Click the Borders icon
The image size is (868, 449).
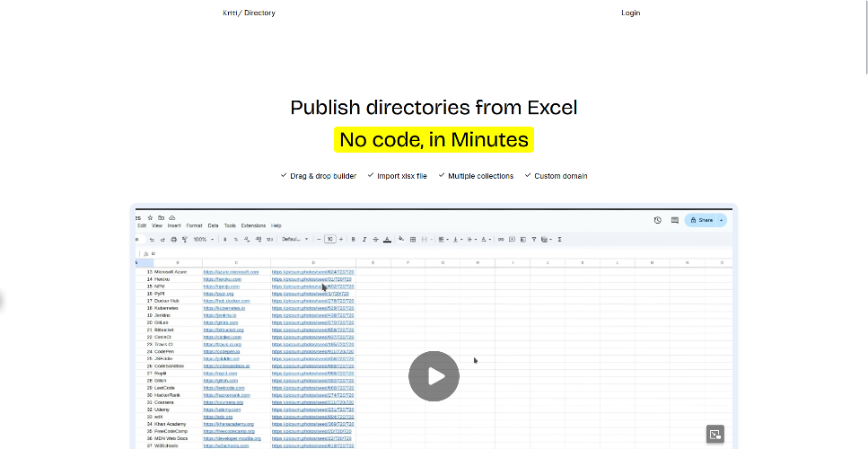[x=412, y=240]
